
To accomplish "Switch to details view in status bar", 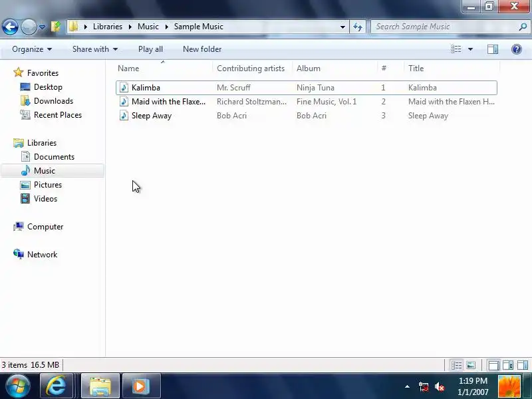I will pos(456,365).
